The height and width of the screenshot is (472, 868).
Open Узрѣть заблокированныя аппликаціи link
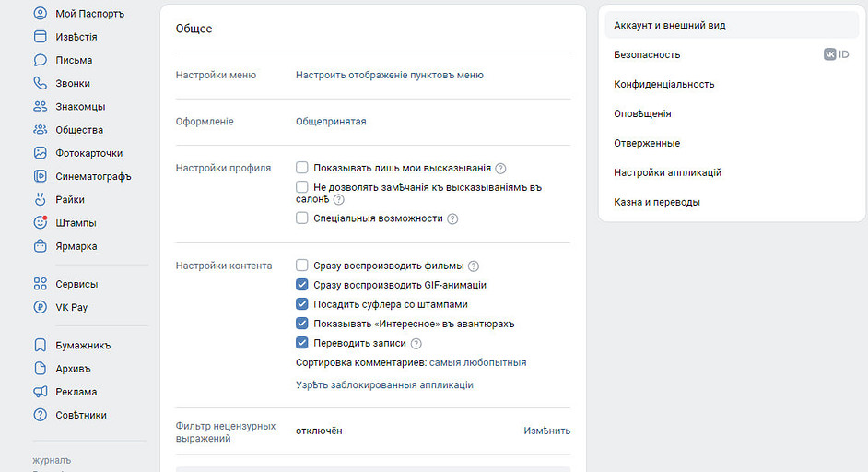[384, 384]
